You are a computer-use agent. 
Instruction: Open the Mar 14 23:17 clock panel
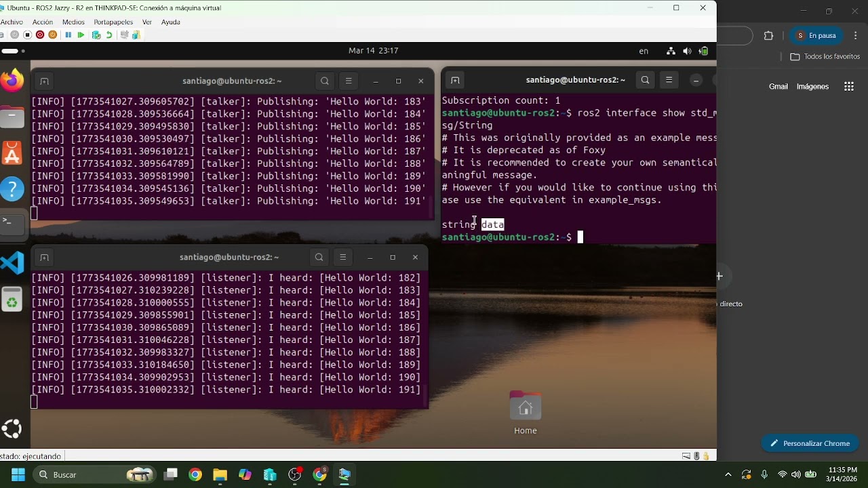373,51
